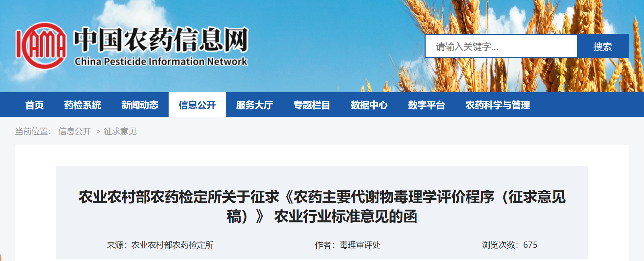This screenshot has height=261, width=644.
Task: Open the 首页 navigation item
Action: click(x=34, y=105)
